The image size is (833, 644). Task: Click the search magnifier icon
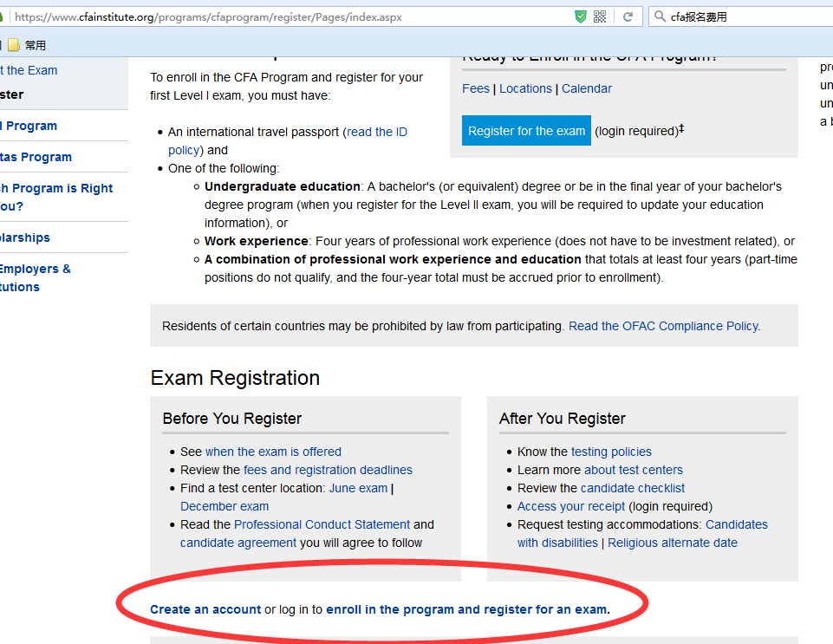(x=660, y=16)
